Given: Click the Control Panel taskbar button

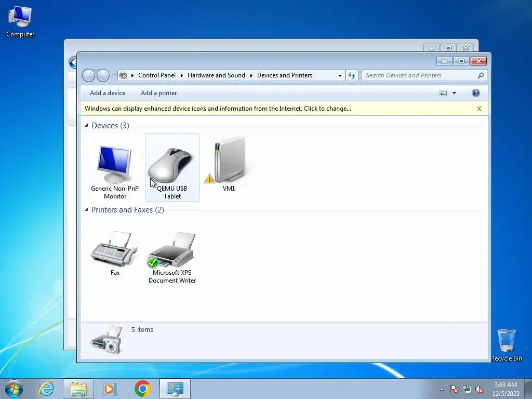Looking at the screenshot, I should tap(175, 389).
